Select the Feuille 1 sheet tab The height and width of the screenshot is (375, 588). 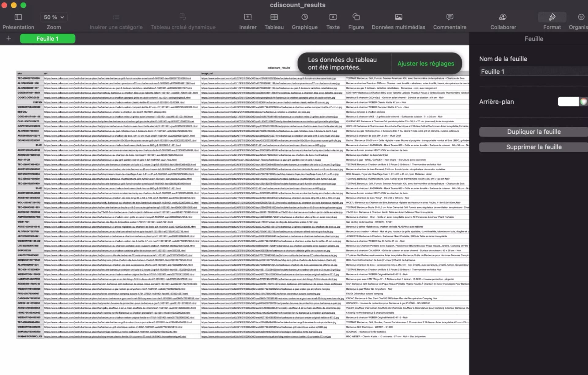tap(47, 39)
